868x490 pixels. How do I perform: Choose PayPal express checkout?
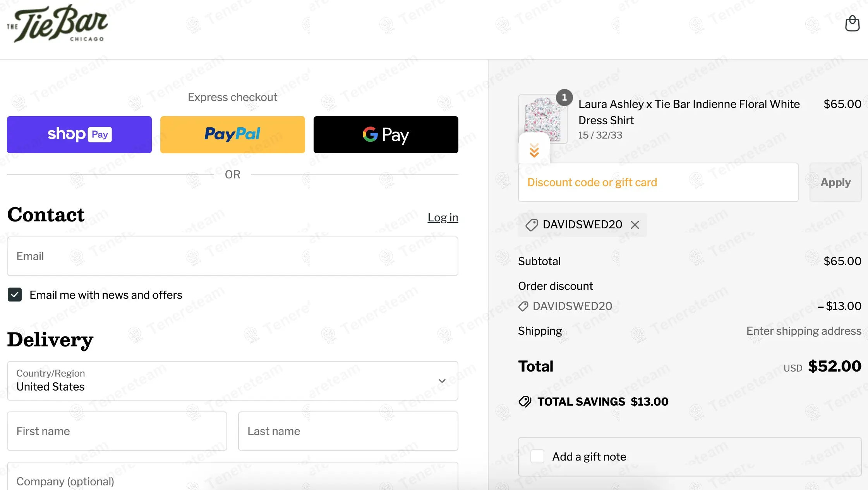click(x=233, y=135)
